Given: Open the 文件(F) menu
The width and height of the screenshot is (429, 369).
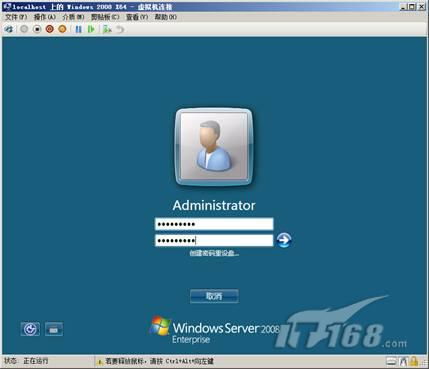Looking at the screenshot, I should pos(16,17).
